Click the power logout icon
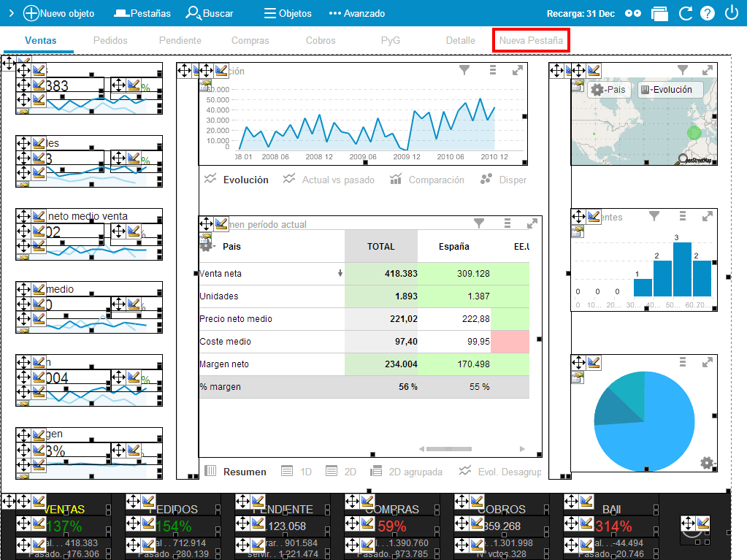The height and width of the screenshot is (560, 747). tap(731, 13)
